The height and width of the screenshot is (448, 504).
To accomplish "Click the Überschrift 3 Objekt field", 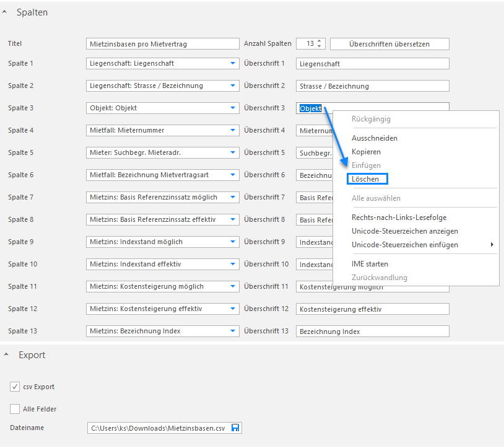I will click(373, 108).
